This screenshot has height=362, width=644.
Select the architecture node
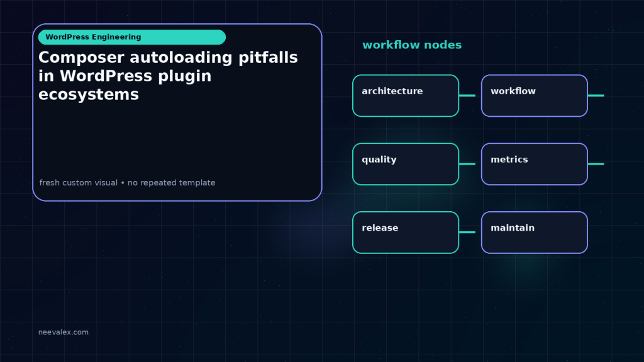pyautogui.click(x=406, y=96)
